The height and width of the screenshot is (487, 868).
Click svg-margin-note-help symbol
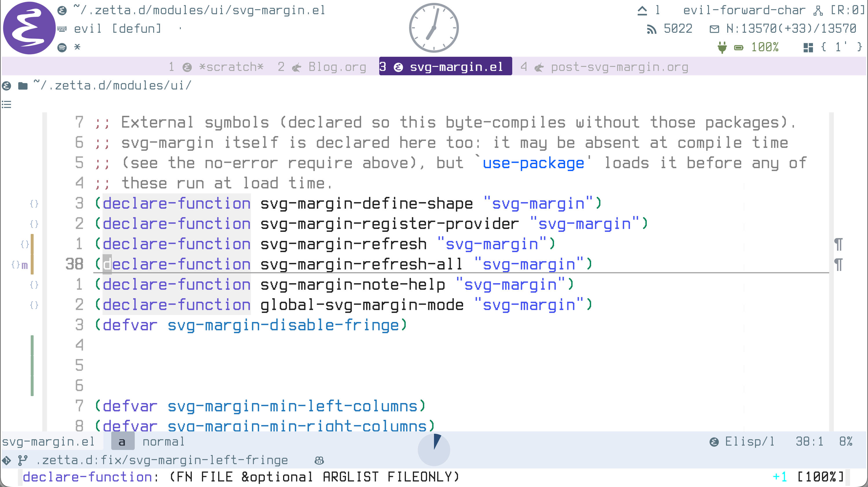[x=353, y=285]
